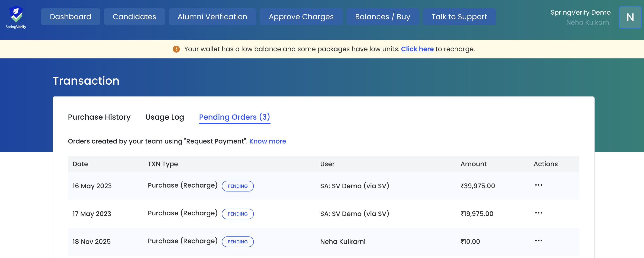
Task: Open actions menu for 17 May 2023 order
Action: pos(538,213)
